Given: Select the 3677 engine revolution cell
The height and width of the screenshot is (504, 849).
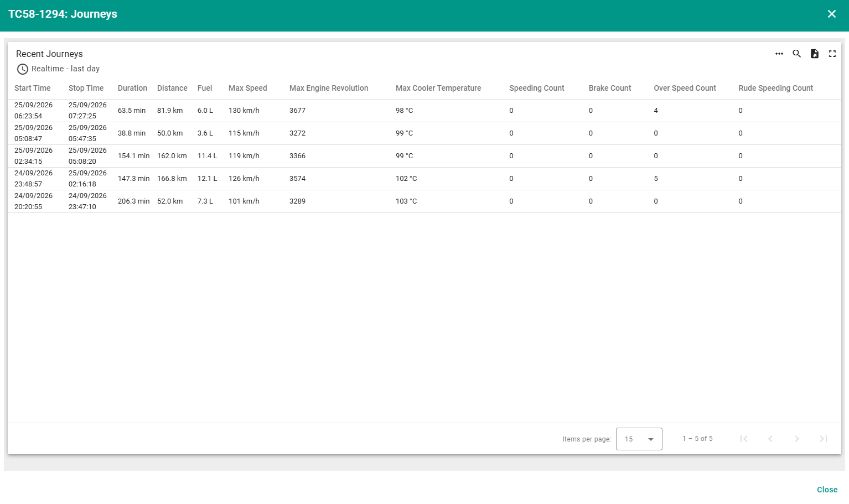Looking at the screenshot, I should click(x=298, y=111).
